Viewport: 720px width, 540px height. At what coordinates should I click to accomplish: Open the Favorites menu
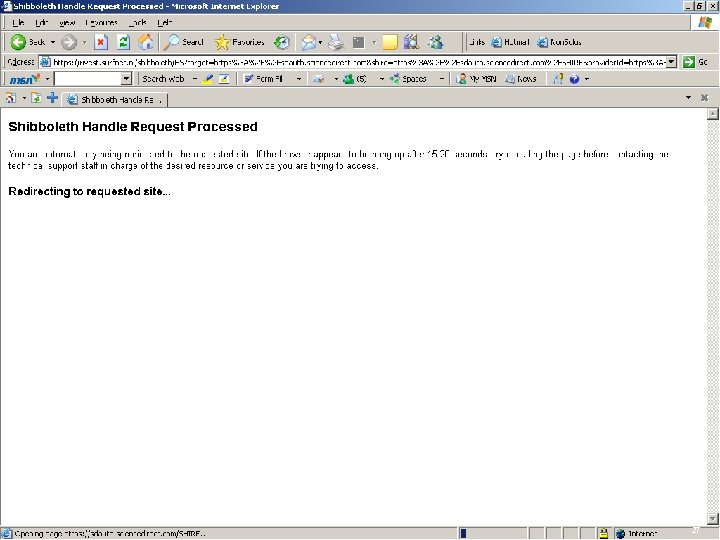tap(101, 22)
